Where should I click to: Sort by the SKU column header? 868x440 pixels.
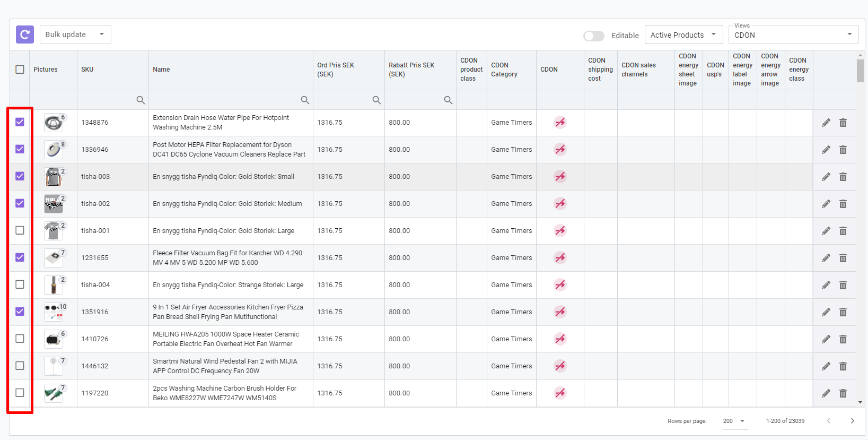tap(87, 70)
